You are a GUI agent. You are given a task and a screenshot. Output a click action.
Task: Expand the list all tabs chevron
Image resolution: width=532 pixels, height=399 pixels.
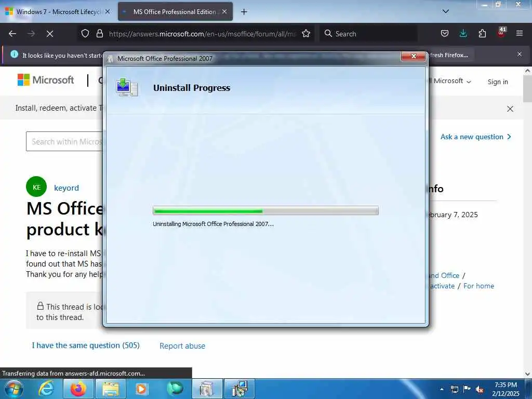446,11
